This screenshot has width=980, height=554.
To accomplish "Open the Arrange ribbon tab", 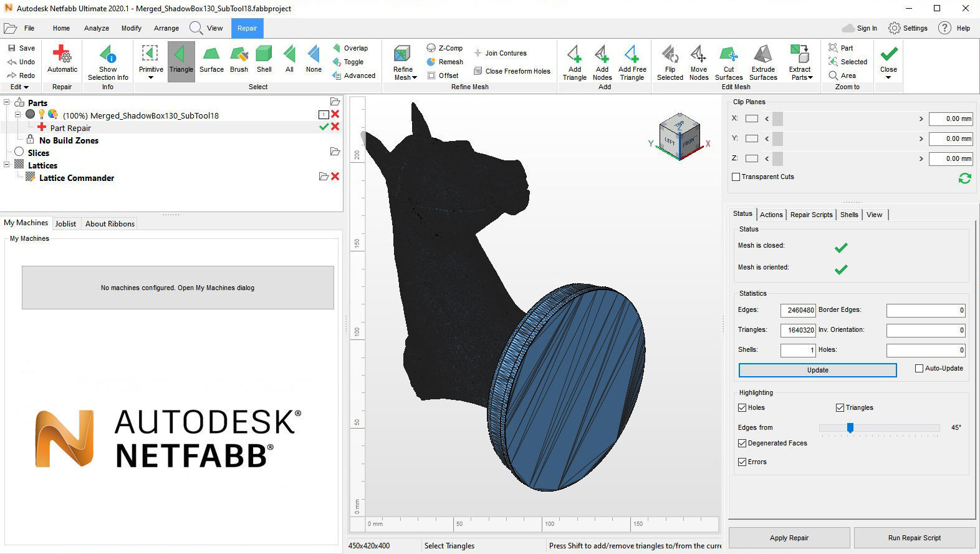I will pyautogui.click(x=166, y=28).
